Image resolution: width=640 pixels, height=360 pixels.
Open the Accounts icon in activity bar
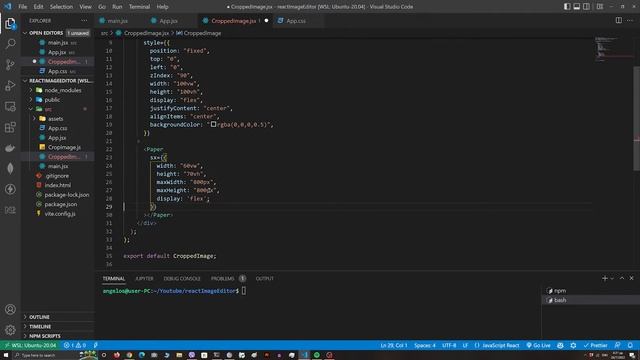(x=10, y=309)
